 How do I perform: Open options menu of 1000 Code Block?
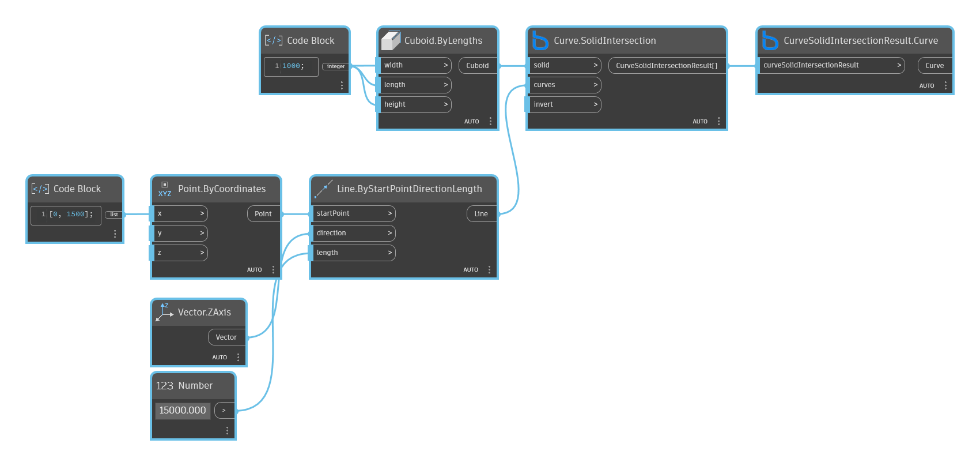(x=342, y=85)
